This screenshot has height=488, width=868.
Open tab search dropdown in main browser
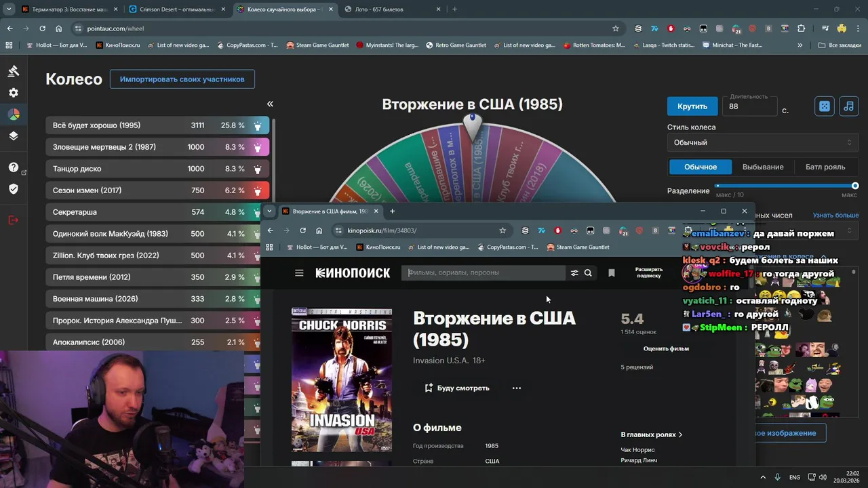point(8,9)
